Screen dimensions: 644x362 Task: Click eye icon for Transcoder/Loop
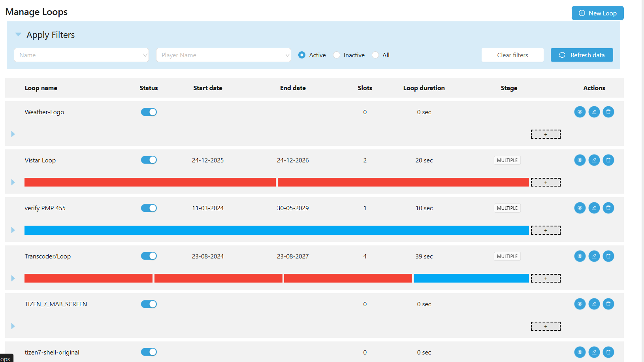tap(580, 256)
